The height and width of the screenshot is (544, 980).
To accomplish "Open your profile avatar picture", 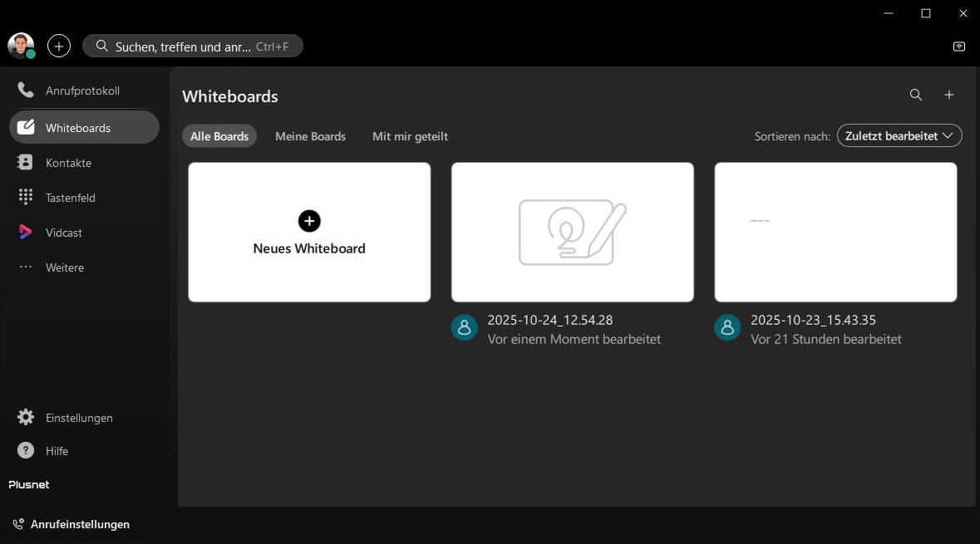I will pyautogui.click(x=20, y=46).
